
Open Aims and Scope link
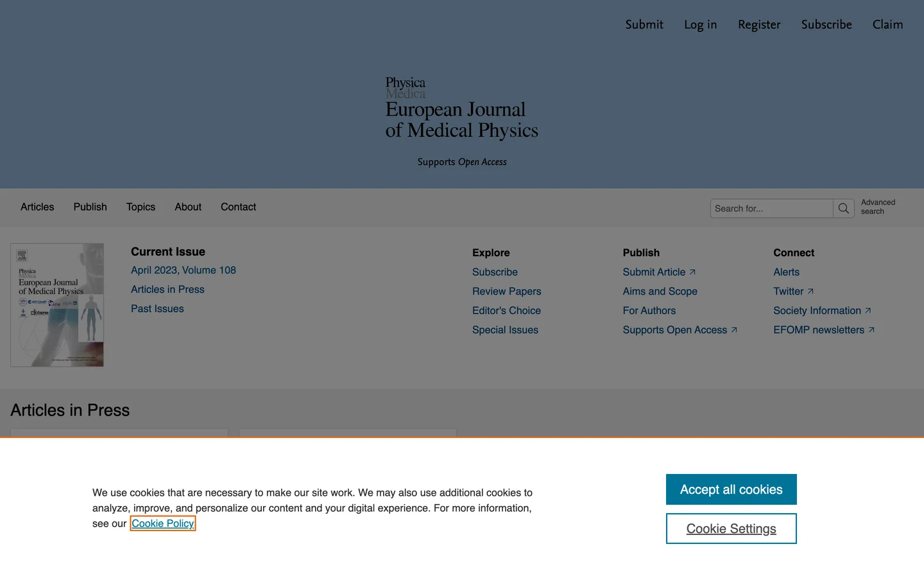(660, 292)
